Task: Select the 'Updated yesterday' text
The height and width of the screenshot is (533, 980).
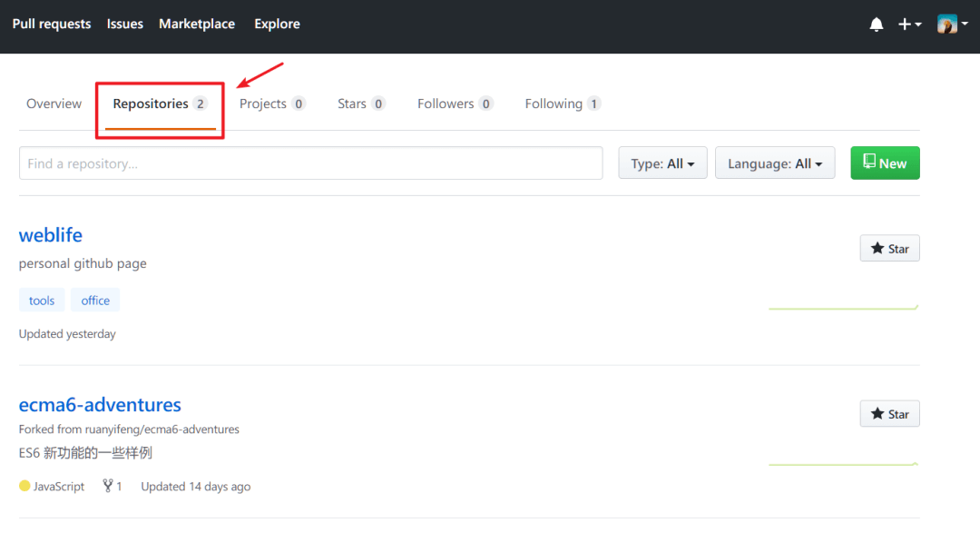Action: [x=67, y=334]
